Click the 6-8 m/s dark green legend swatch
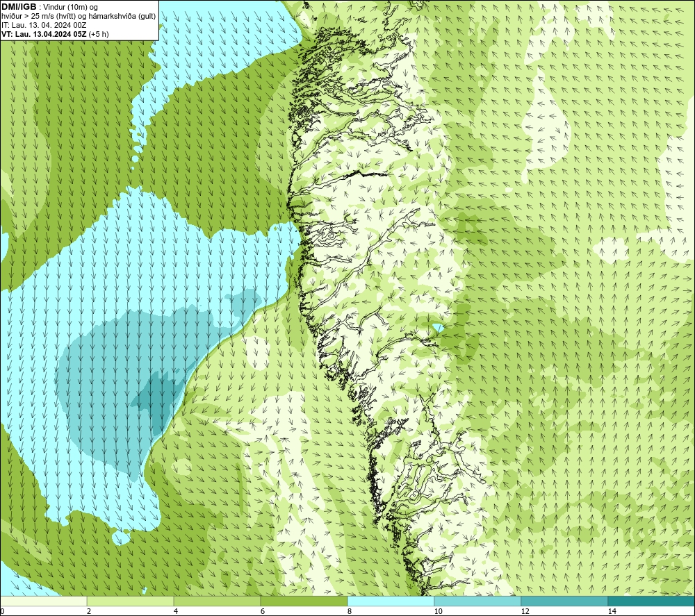The width and height of the screenshot is (695, 616). (x=304, y=601)
